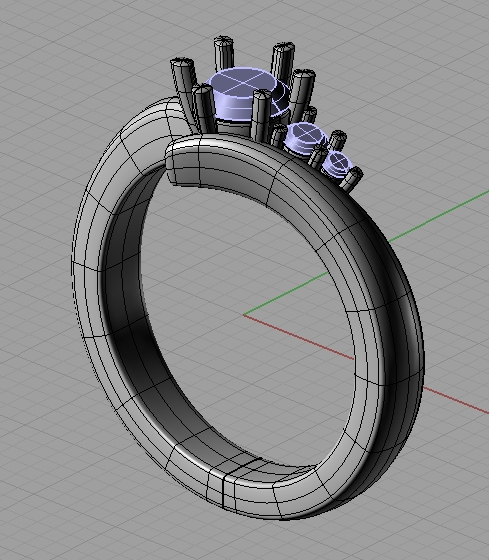The width and height of the screenshot is (489, 560).
Task: Select the front prong overlapping the large gemstone
Action: pyautogui.click(x=261, y=115)
